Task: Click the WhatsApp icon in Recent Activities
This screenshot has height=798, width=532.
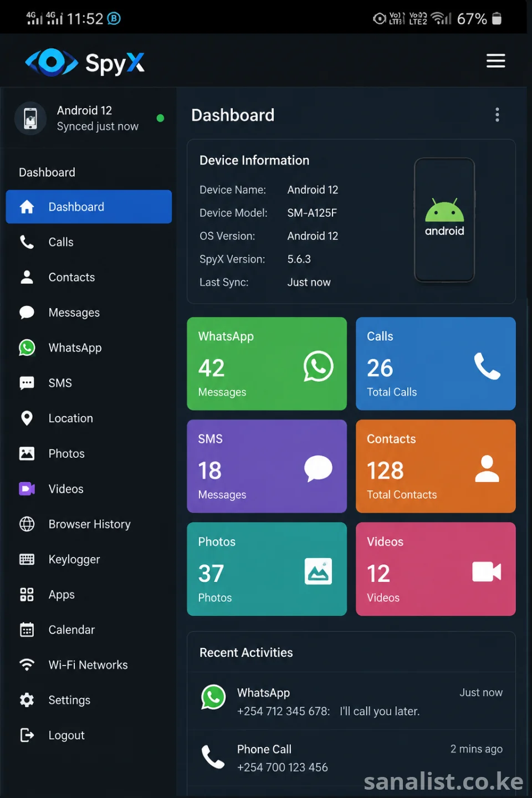Action: point(213,697)
